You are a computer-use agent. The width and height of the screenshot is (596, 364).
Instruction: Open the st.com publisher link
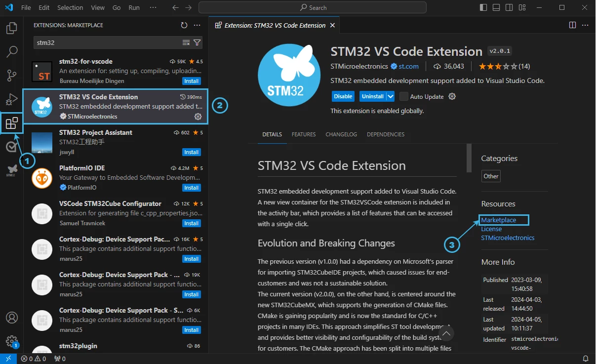pyautogui.click(x=409, y=66)
